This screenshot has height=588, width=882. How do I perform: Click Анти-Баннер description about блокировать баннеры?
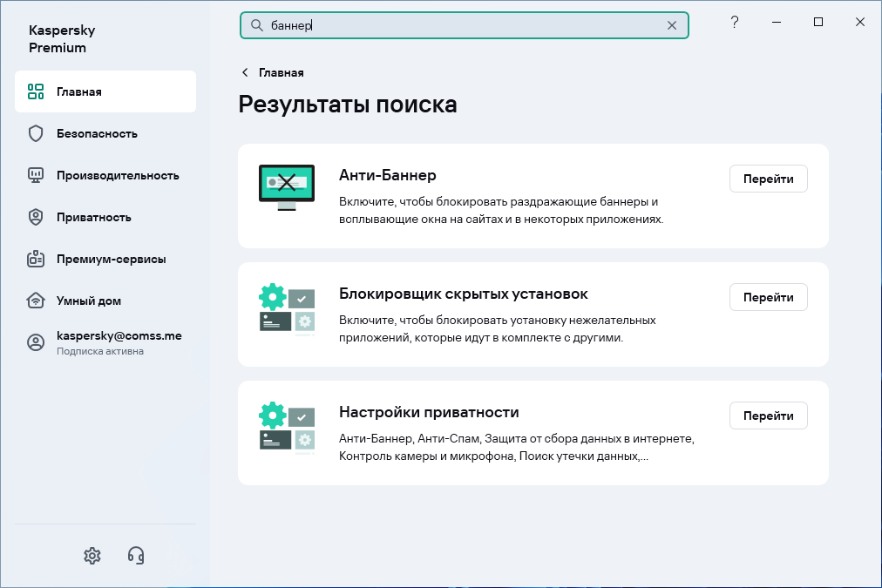(501, 210)
